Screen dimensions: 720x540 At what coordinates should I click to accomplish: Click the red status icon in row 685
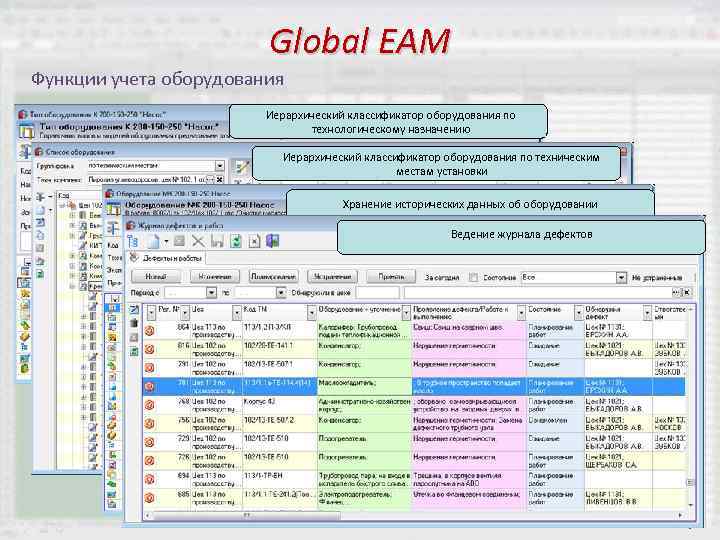point(150,498)
